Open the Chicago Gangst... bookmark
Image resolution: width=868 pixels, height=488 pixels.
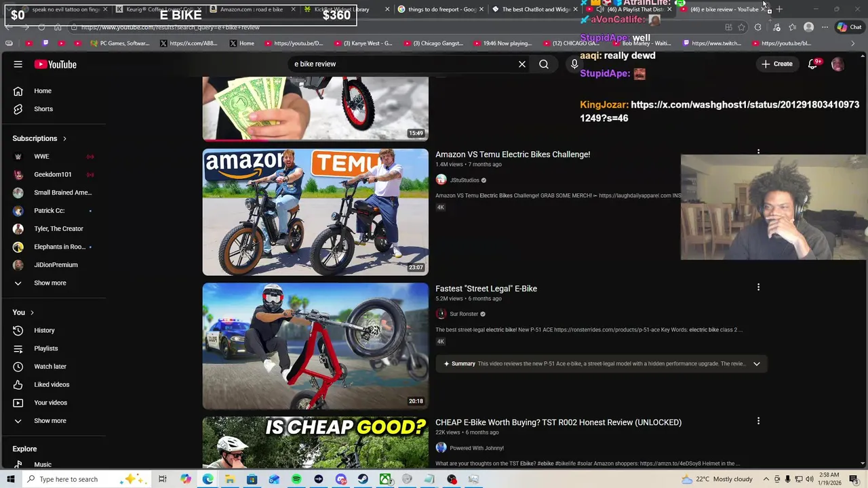[x=433, y=43]
